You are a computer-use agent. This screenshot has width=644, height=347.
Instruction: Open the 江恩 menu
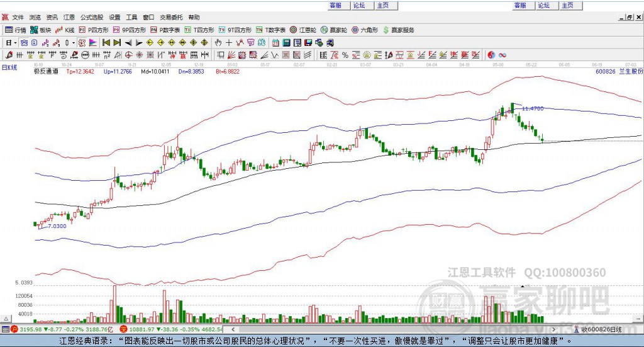click(x=69, y=17)
